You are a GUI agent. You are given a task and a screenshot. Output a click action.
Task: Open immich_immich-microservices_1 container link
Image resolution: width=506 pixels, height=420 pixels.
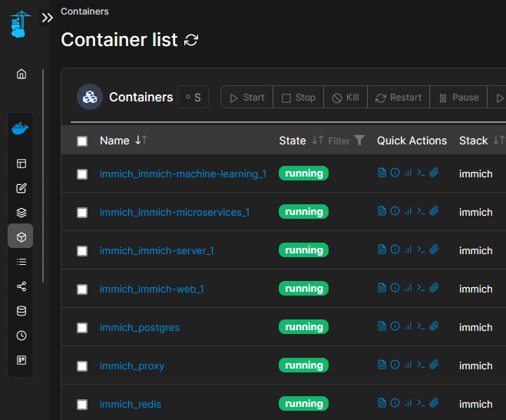[x=174, y=212]
